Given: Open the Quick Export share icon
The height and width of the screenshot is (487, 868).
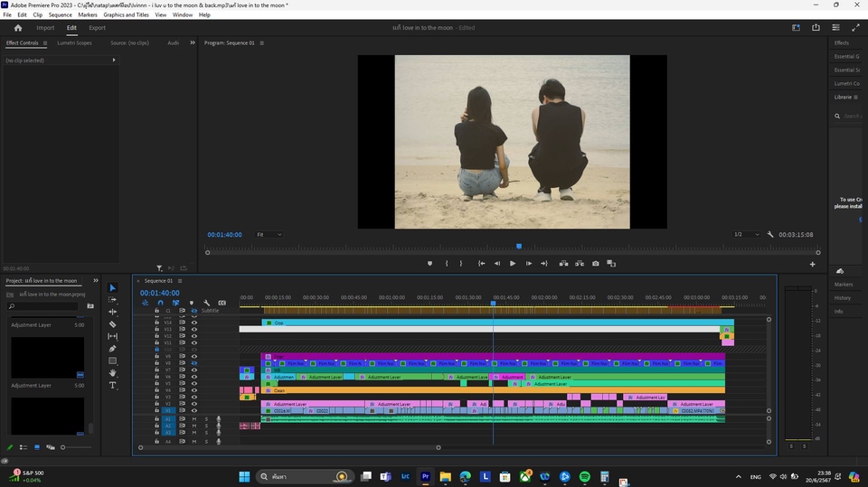Looking at the screenshot, I should 816,28.
